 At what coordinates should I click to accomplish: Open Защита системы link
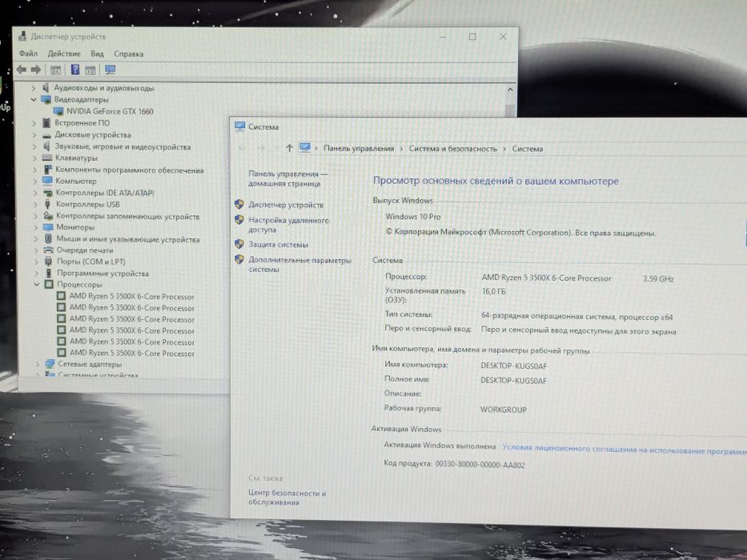click(278, 244)
